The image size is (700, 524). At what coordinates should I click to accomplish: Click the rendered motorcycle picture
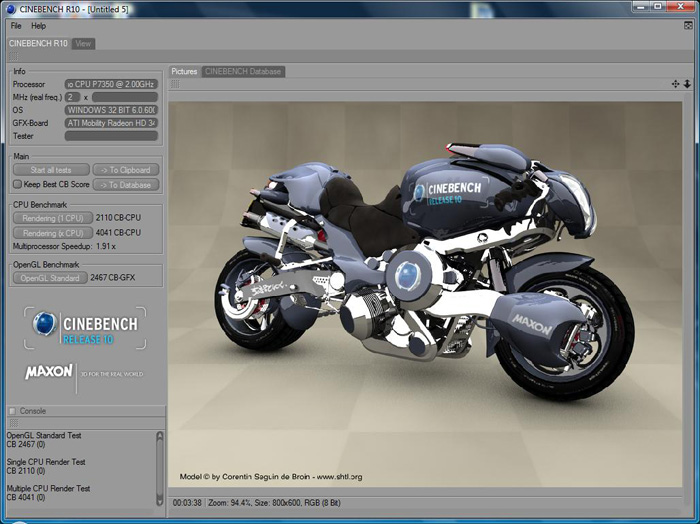[425, 294]
